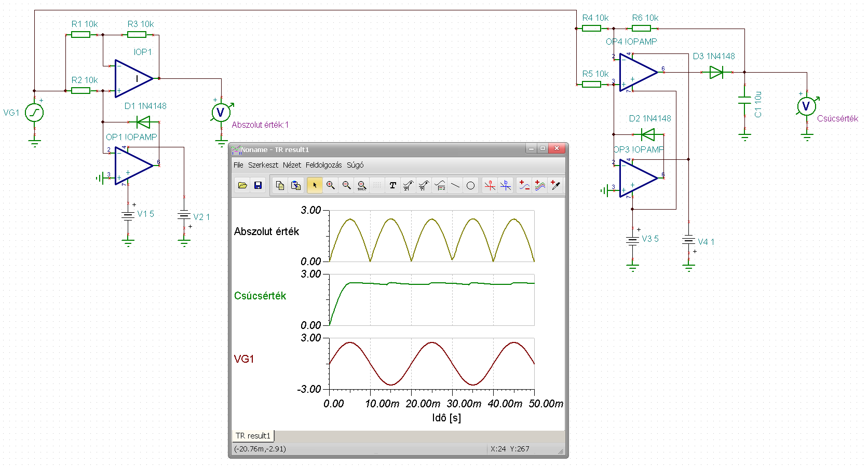
Task: Click the zoom out magnifier icon
Action: 346,185
